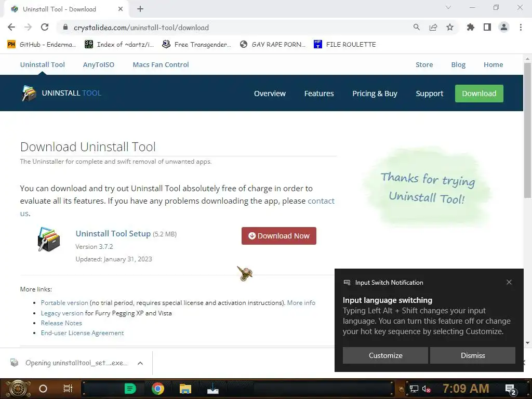
Task: Open the Legacy version link
Action: coord(62,313)
